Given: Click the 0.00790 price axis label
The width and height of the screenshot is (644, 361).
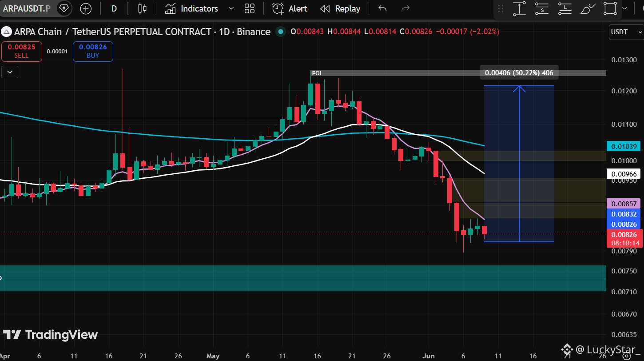Looking at the screenshot, I should coord(623,252).
